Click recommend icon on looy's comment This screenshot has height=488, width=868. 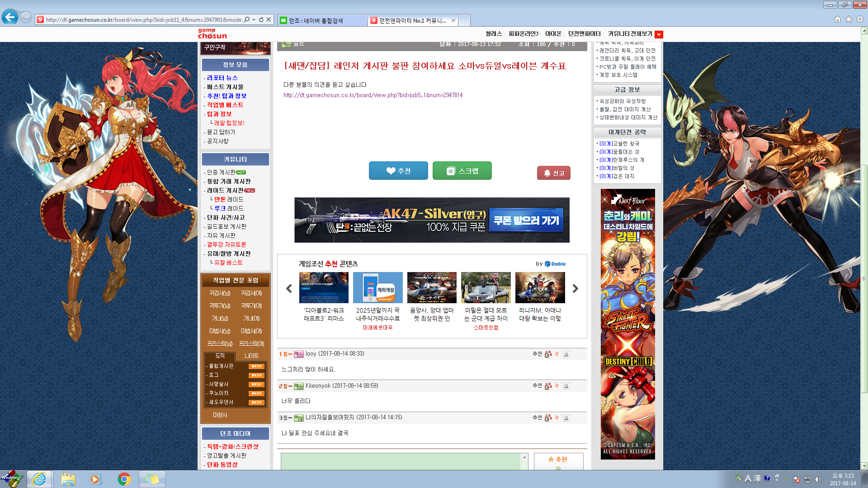[548, 354]
